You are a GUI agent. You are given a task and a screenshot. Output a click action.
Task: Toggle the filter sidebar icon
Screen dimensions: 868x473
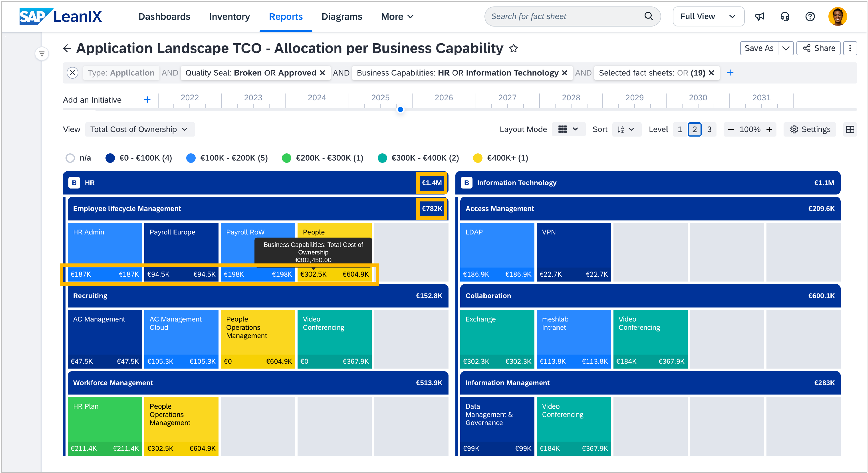coord(42,54)
